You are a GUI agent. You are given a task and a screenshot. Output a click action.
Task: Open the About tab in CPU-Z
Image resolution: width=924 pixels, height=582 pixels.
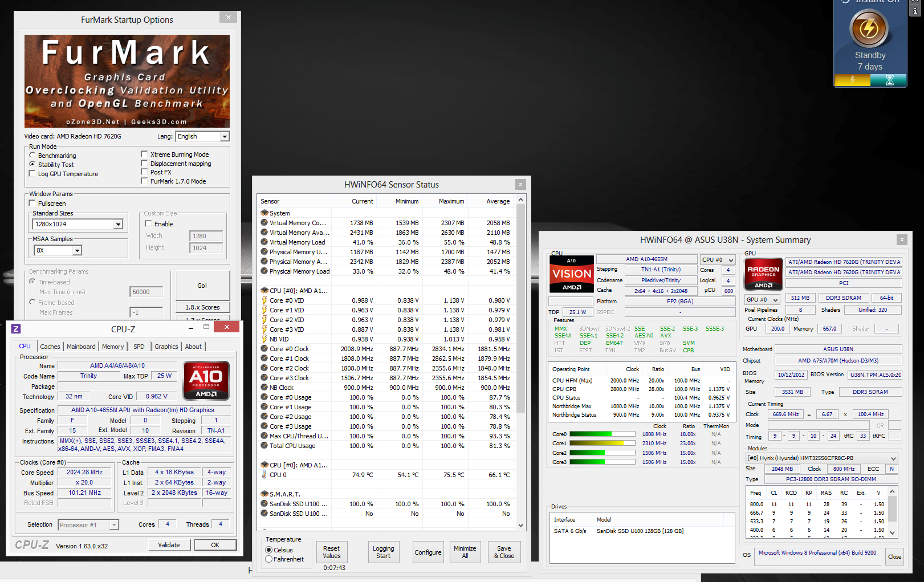point(193,347)
